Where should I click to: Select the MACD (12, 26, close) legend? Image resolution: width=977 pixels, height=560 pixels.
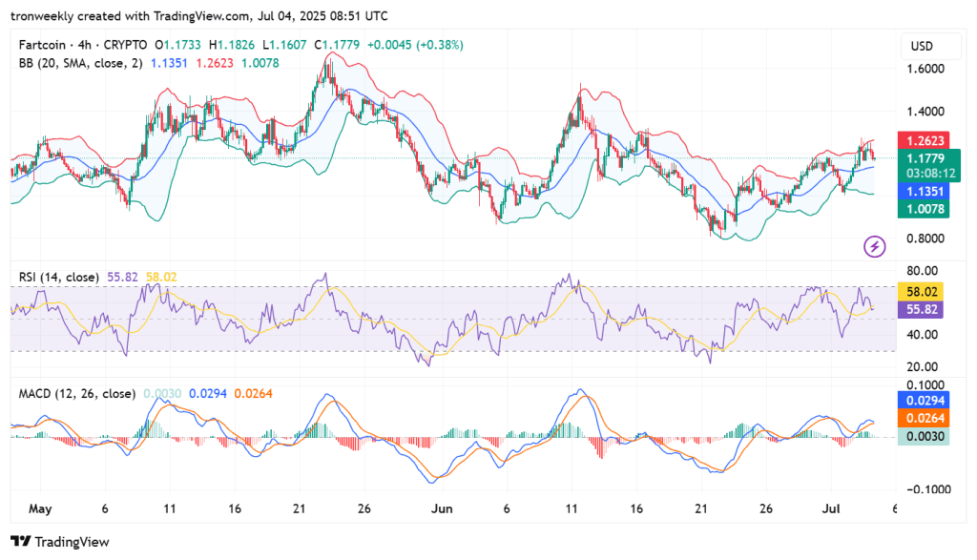(76, 394)
